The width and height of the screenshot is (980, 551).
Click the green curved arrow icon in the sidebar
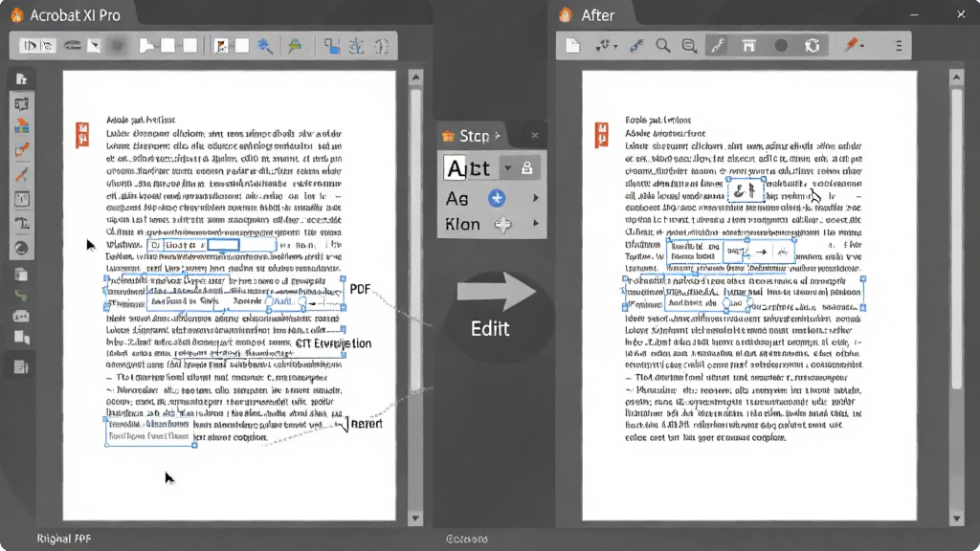pos(21,295)
